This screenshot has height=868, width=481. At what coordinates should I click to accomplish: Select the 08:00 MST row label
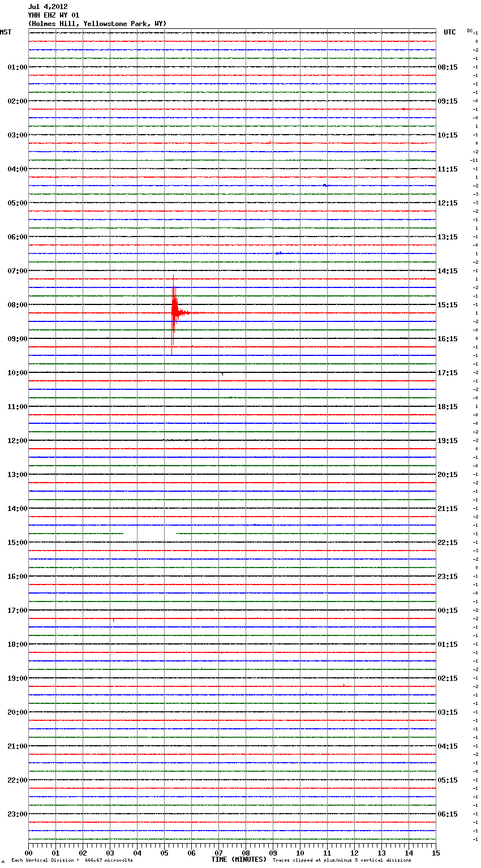[x=18, y=305]
